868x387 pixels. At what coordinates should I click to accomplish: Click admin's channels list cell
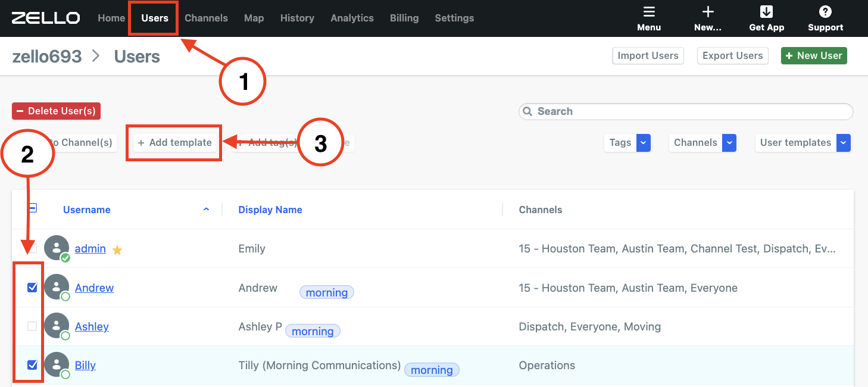pos(677,248)
